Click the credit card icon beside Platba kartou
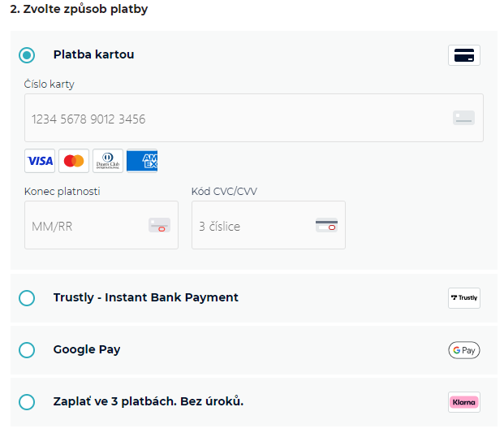Screen dimensions: 504x433 pyautogui.click(x=463, y=55)
